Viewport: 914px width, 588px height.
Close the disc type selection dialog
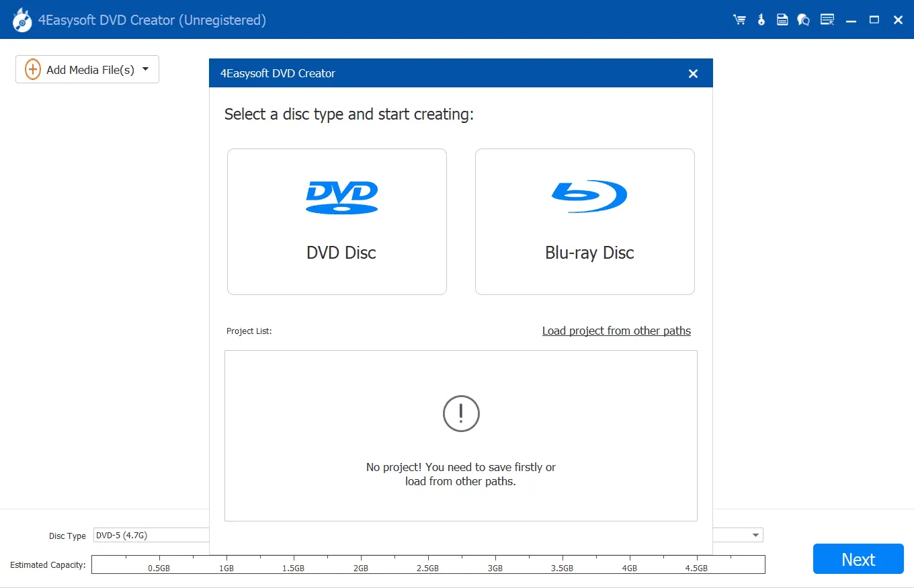point(694,74)
